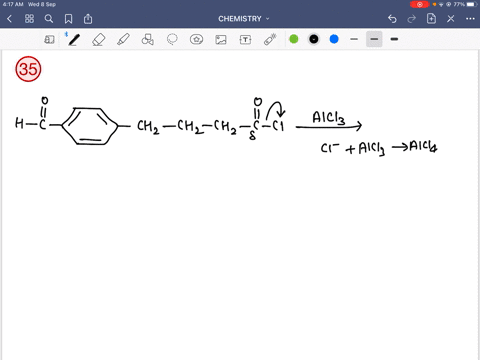
Task: Choose the blue pen color
Action: coord(334,39)
